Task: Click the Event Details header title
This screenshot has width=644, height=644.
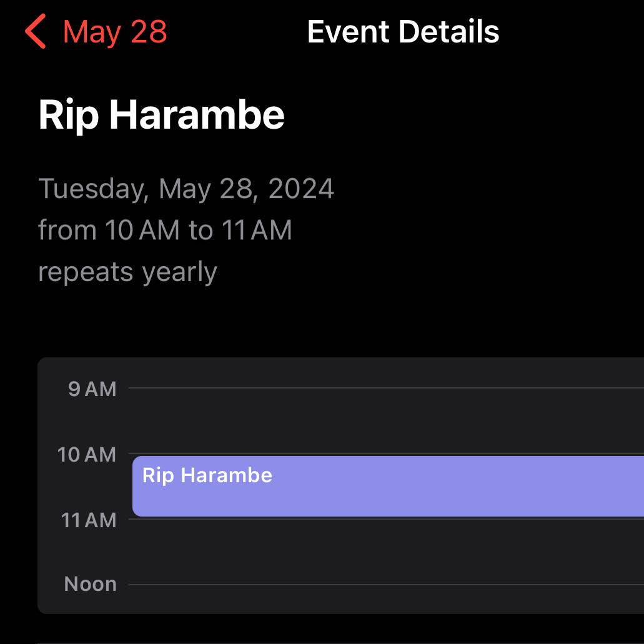Action: pos(403,32)
